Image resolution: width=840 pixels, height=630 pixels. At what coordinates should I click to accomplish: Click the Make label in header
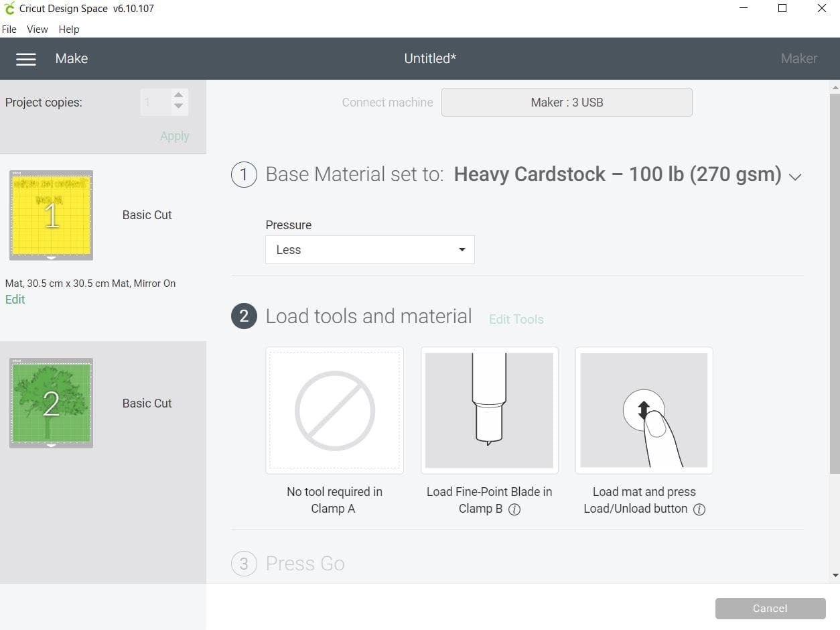coord(72,59)
